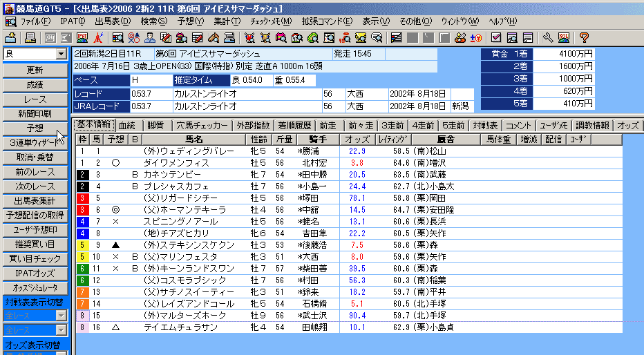Click the BET toolbar icon
This screenshot has width=644, height=355.
(50, 37)
